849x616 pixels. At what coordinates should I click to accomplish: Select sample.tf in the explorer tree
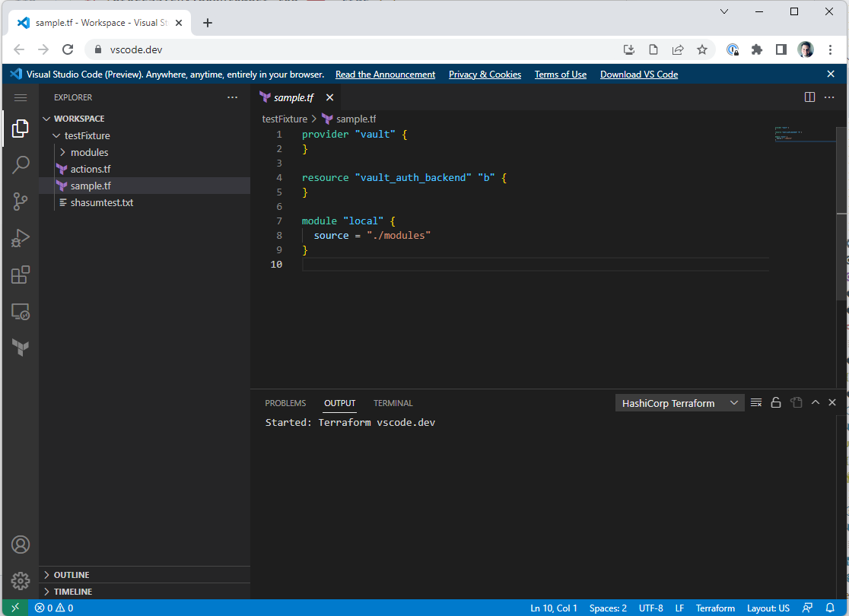click(145, 186)
